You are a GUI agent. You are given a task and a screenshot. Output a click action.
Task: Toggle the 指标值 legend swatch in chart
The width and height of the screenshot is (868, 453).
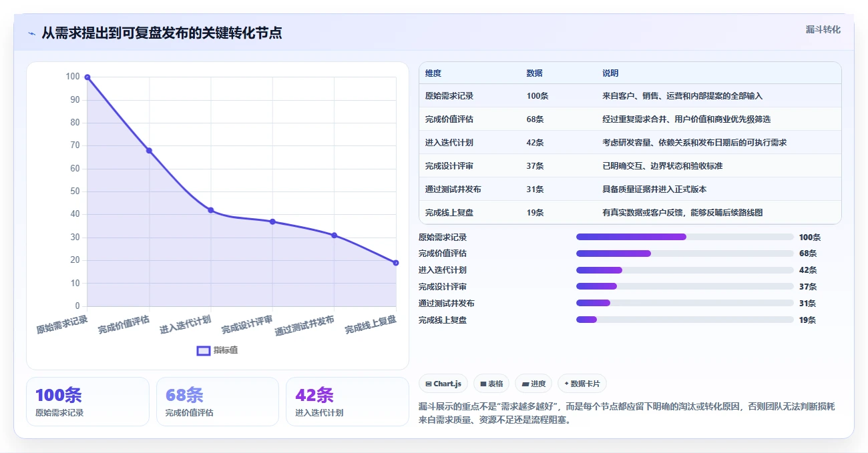[x=204, y=350]
